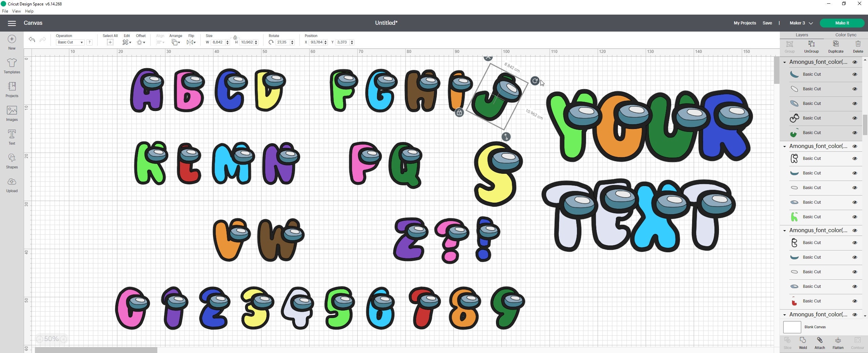Image resolution: width=868 pixels, height=353 pixels.
Task: Unlock the rotated J letter's lock icon
Action: [x=459, y=112]
